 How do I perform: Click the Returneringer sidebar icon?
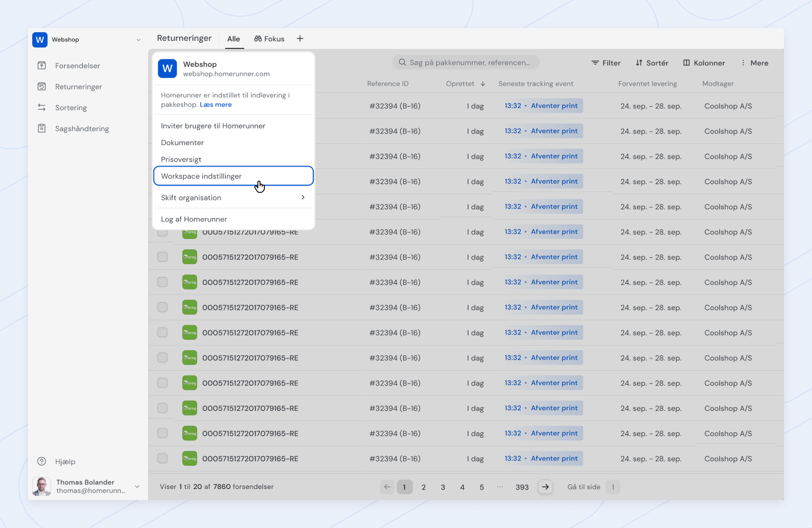click(41, 87)
